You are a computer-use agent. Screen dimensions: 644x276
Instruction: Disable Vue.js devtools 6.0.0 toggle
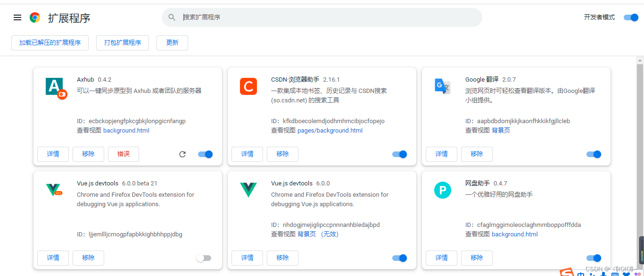(400, 258)
